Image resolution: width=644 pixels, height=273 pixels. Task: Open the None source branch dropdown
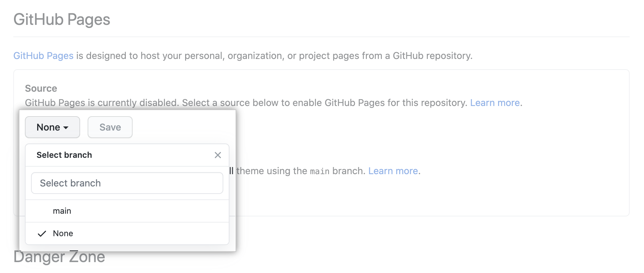tap(52, 127)
